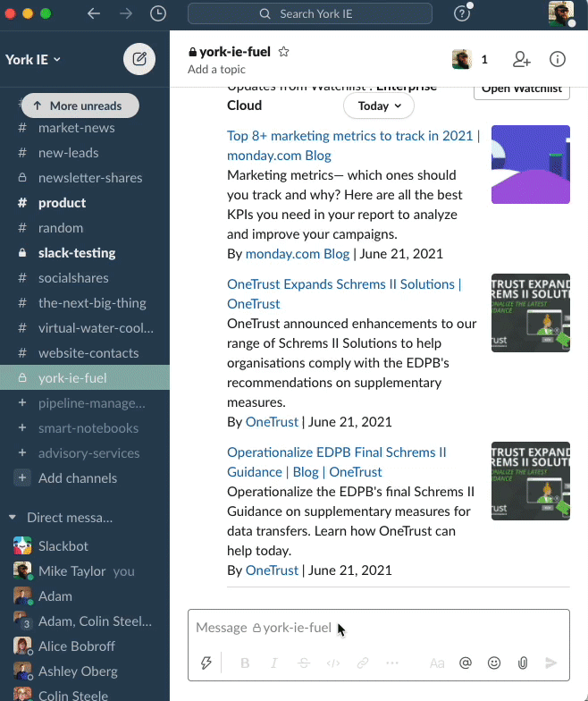The image size is (588, 701).
Task: Go back with the left arrow
Action: [x=93, y=14]
